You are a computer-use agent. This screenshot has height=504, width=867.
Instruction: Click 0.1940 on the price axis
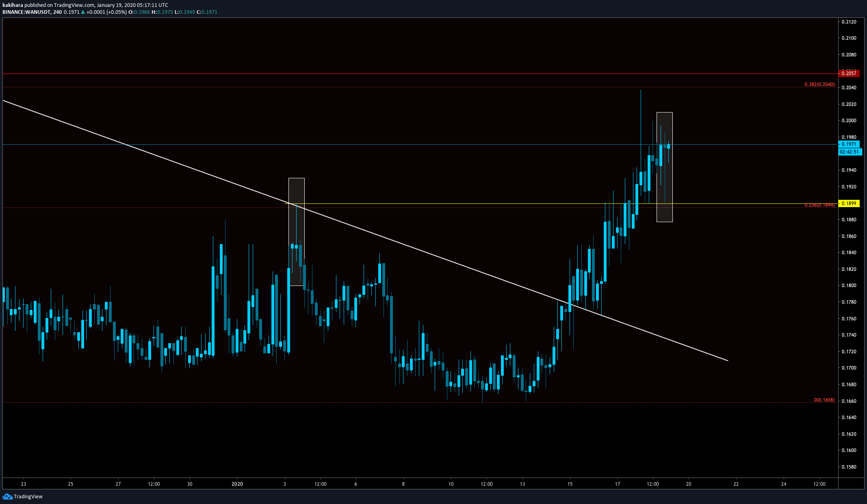click(x=849, y=170)
